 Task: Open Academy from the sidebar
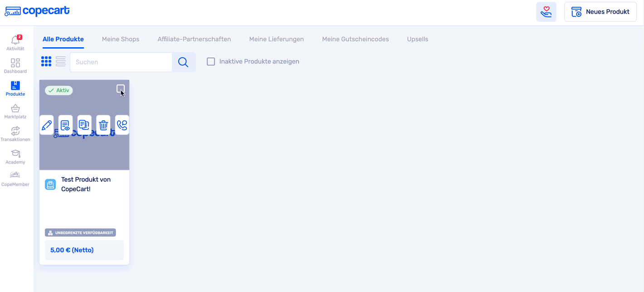click(15, 157)
